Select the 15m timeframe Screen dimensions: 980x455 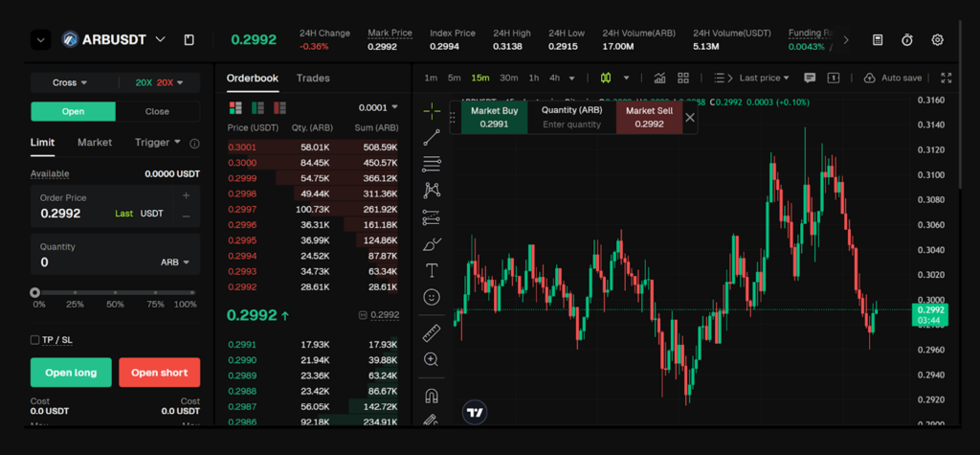point(480,78)
